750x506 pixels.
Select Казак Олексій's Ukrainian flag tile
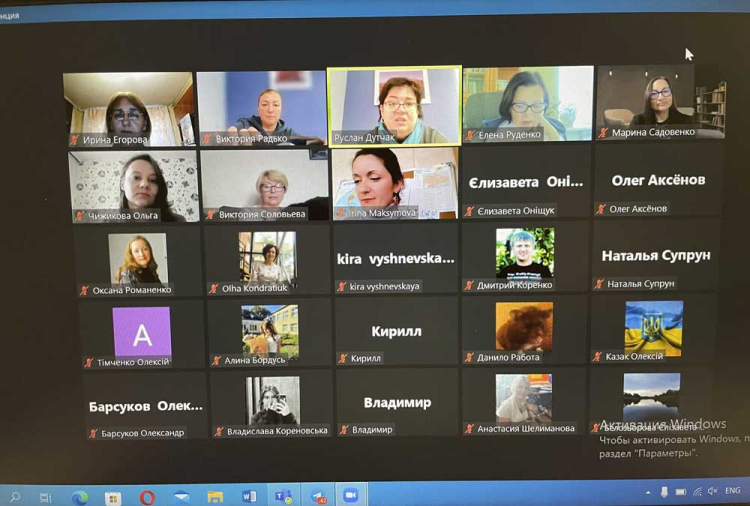tap(653, 328)
